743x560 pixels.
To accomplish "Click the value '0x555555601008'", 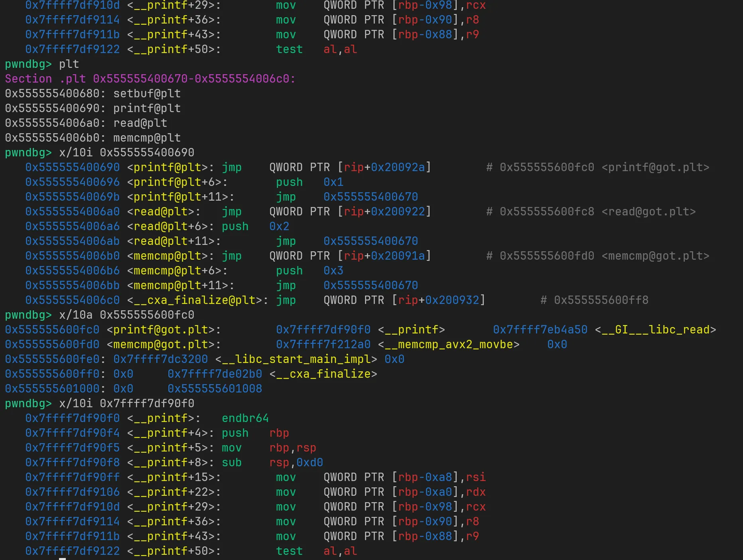I will click(215, 389).
